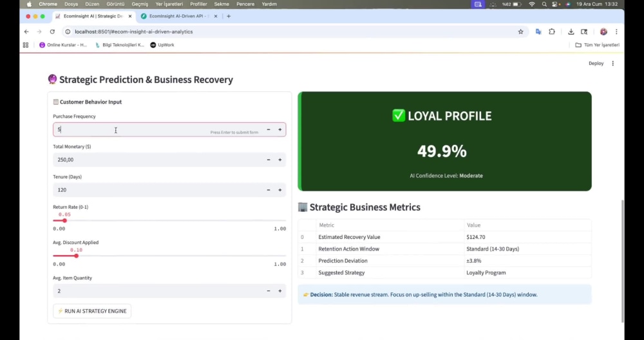This screenshot has height=340, width=644.
Task: Close the EcomInsight AI-Driven API tab
Action: click(216, 16)
